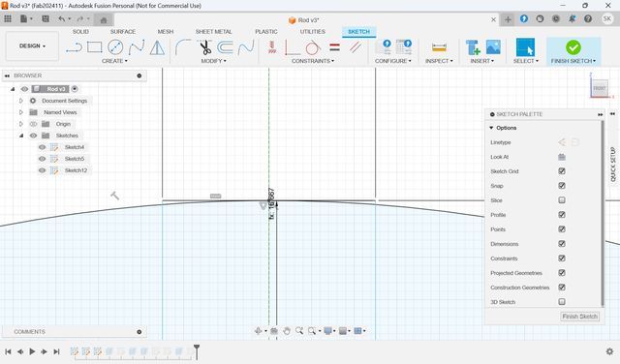Open the CONSTRAINTS dropdown menu
620x364 pixels.
coord(313,61)
